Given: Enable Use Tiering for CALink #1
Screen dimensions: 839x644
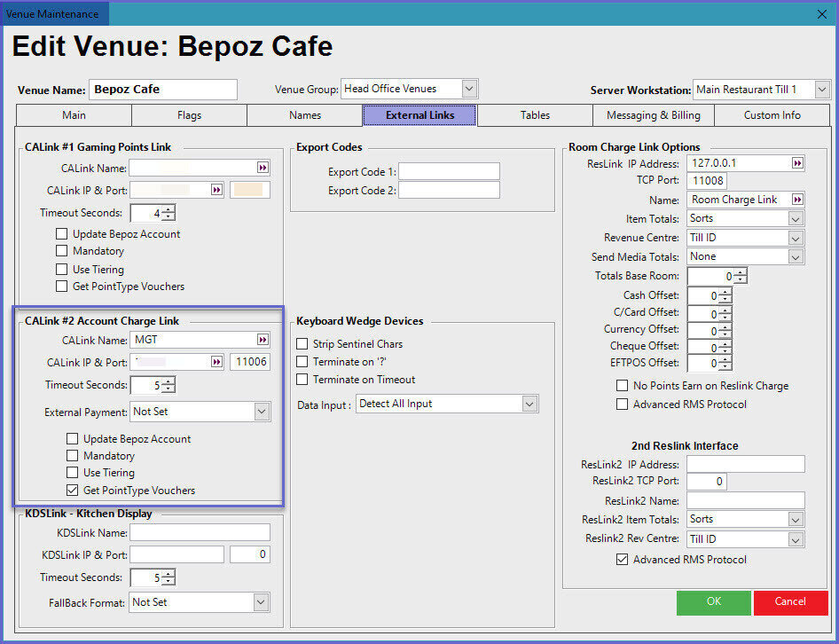Looking at the screenshot, I should coord(62,270).
